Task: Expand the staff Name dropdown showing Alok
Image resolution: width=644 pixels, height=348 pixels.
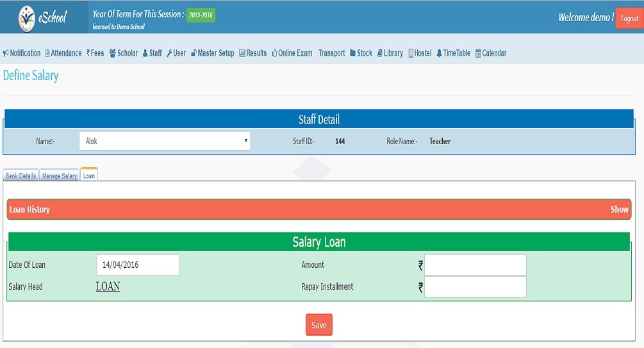Action: pyautogui.click(x=164, y=141)
